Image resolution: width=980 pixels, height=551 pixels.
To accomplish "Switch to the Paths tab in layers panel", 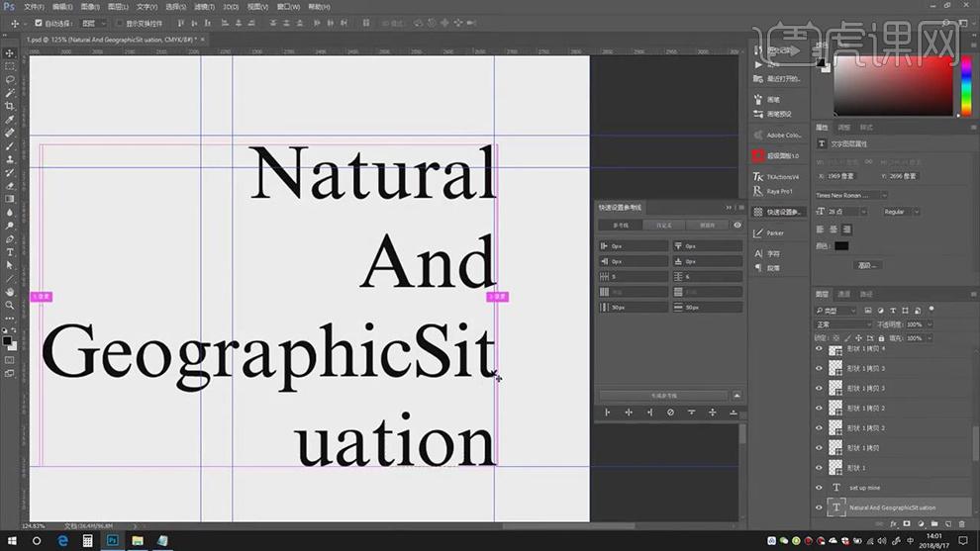I will pos(866,294).
